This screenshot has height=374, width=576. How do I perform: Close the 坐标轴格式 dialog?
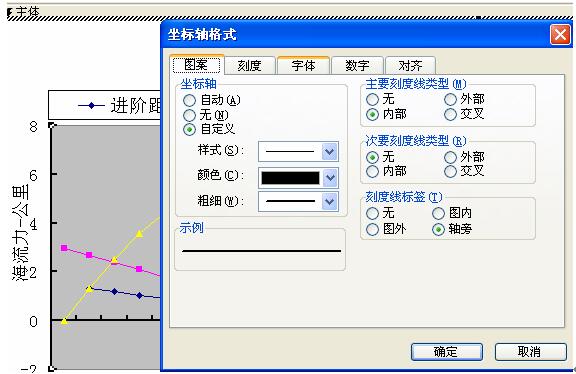click(x=560, y=35)
